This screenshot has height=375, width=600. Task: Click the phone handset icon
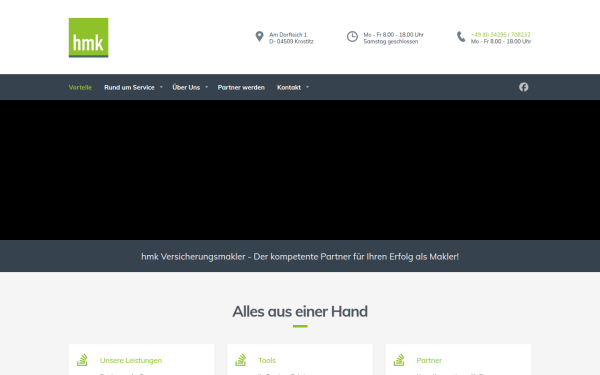[x=461, y=37]
